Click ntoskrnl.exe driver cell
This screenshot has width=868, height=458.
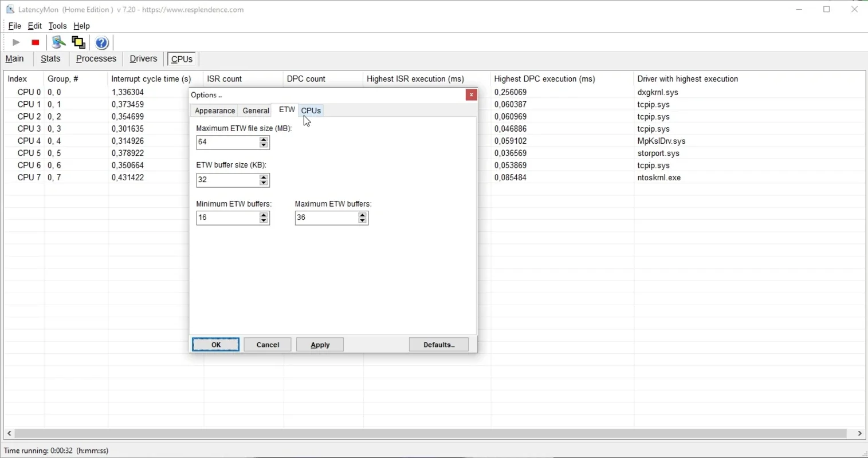[x=659, y=177]
